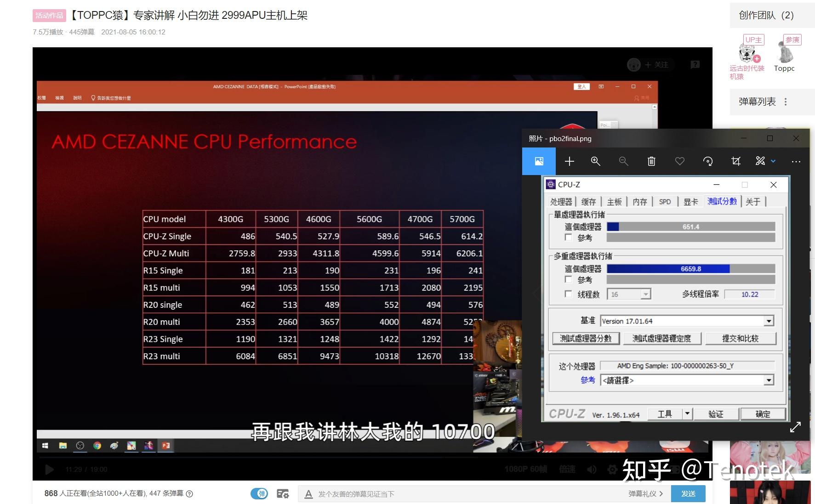Expand the 工具 dropdown arrow in CPU-Z
This screenshot has width=815, height=504.
point(687,413)
